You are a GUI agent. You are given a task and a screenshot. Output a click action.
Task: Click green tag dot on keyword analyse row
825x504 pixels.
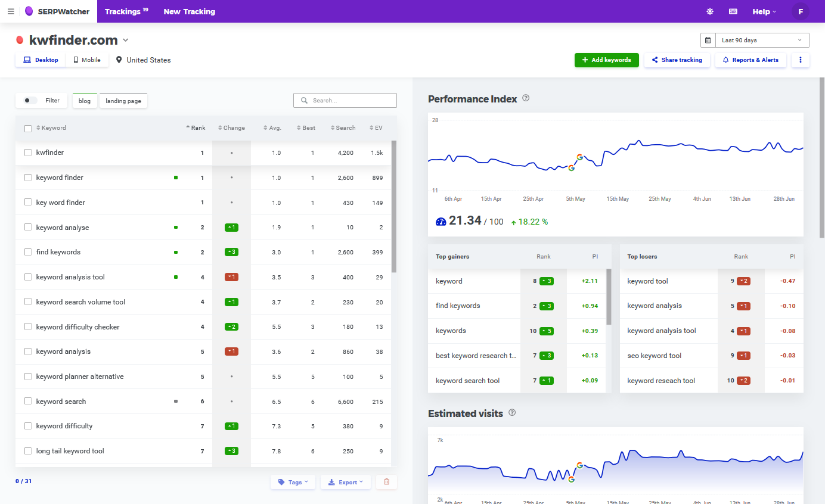176,228
